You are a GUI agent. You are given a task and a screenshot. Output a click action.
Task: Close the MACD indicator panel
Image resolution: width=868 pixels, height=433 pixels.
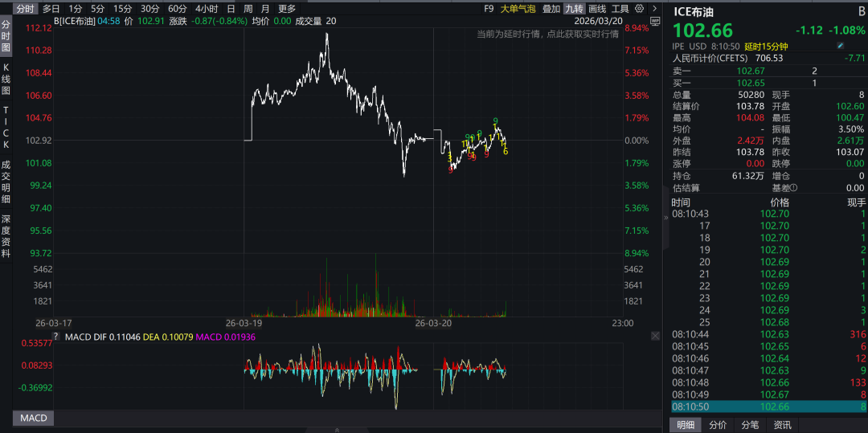(x=655, y=336)
